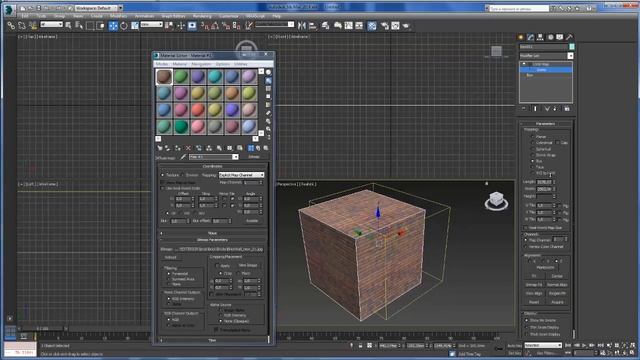Click Go to Parent in Material Editor
The image size is (640, 360).
(x=258, y=148)
